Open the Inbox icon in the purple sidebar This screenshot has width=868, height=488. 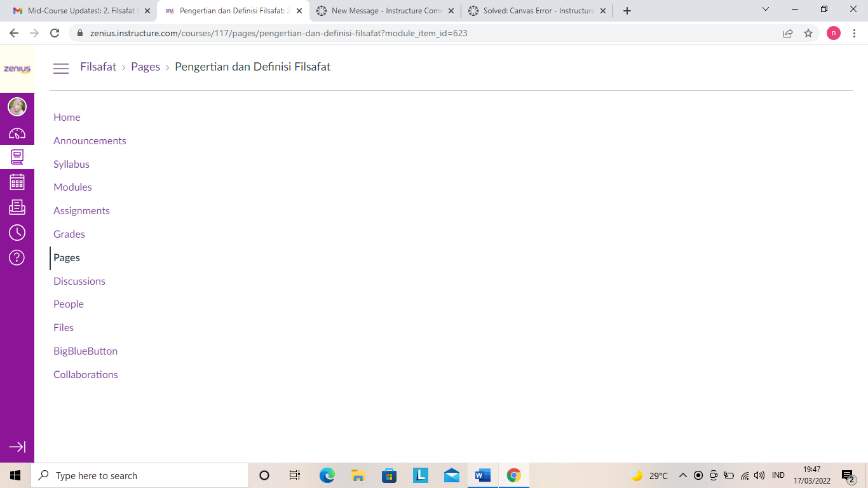[x=17, y=207]
